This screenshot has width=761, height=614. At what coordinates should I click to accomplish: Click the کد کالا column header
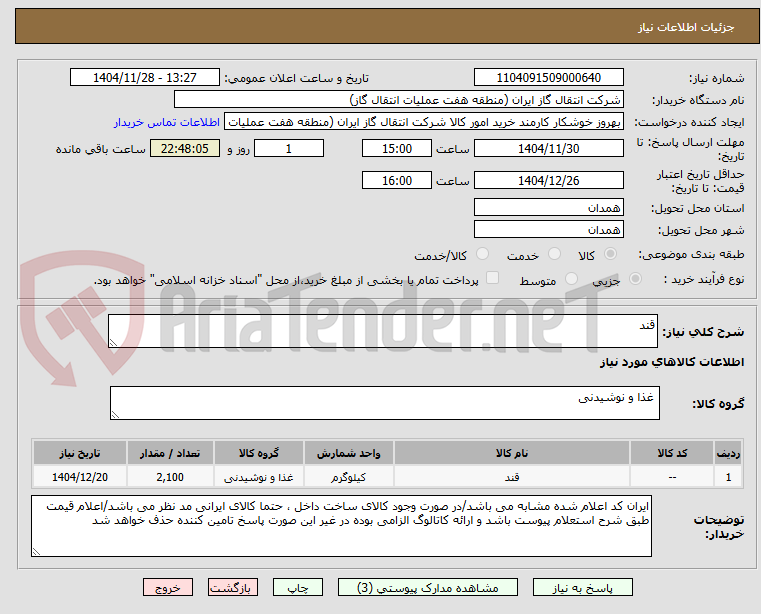[672, 453]
